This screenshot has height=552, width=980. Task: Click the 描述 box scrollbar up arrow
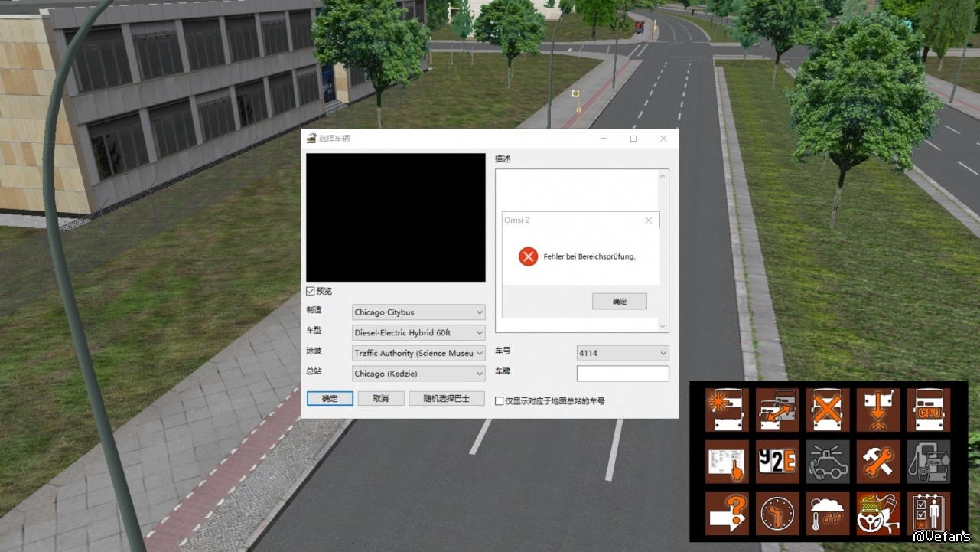point(663,176)
